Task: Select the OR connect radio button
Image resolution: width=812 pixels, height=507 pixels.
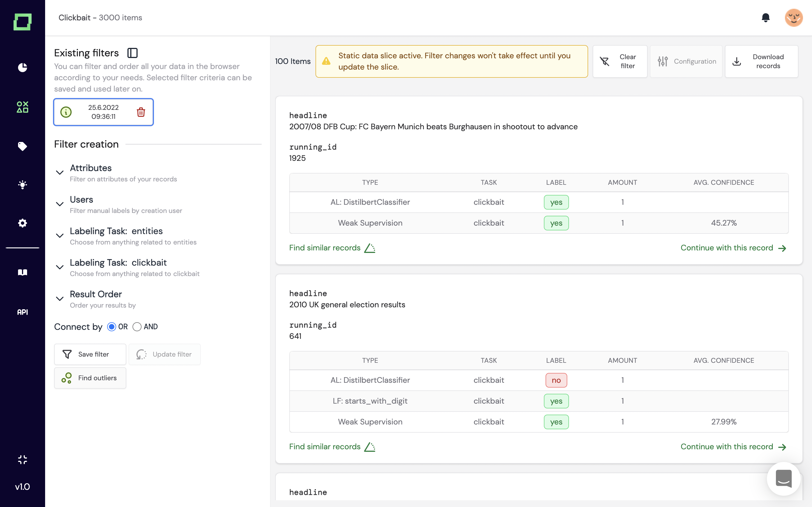Action: pyautogui.click(x=111, y=327)
